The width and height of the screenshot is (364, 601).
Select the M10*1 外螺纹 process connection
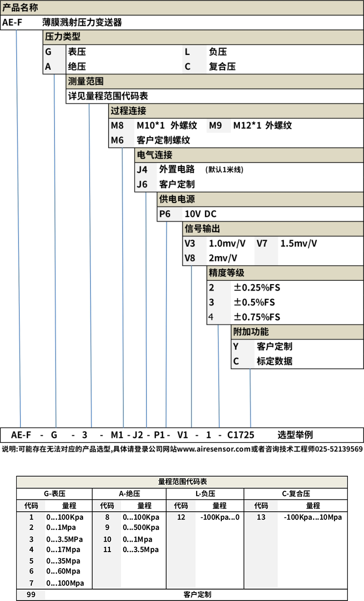tap(167, 125)
